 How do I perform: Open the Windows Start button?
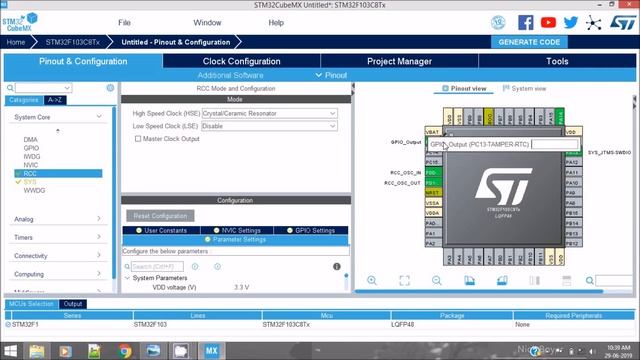pos(10,351)
